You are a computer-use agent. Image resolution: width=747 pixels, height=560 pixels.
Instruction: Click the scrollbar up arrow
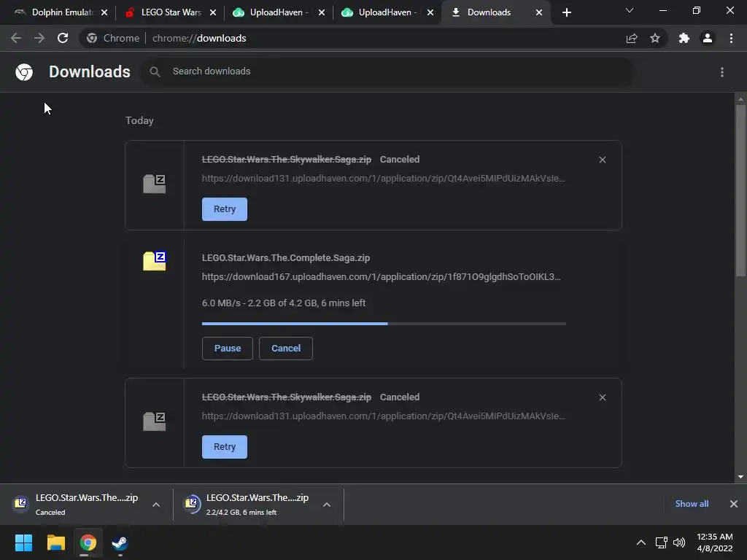point(740,99)
